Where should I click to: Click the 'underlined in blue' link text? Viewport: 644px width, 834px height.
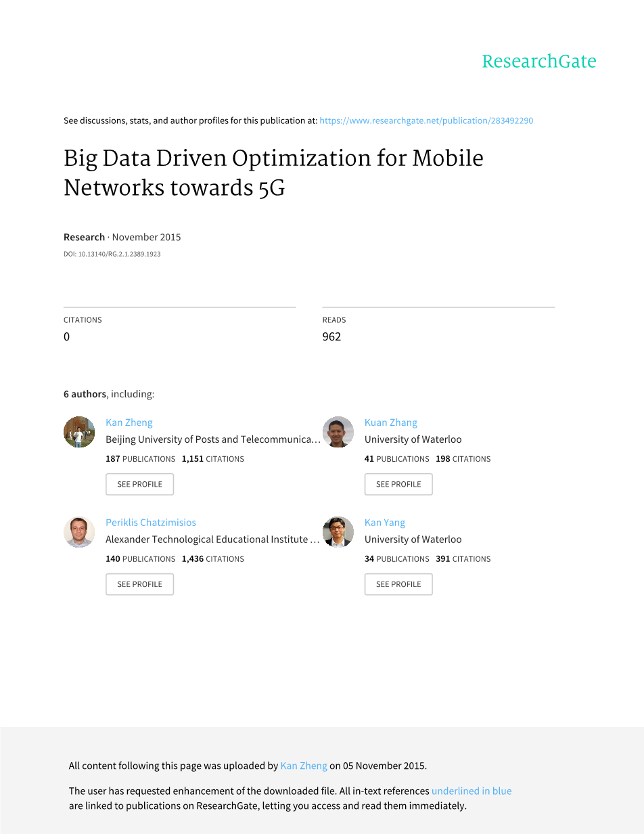471,791
